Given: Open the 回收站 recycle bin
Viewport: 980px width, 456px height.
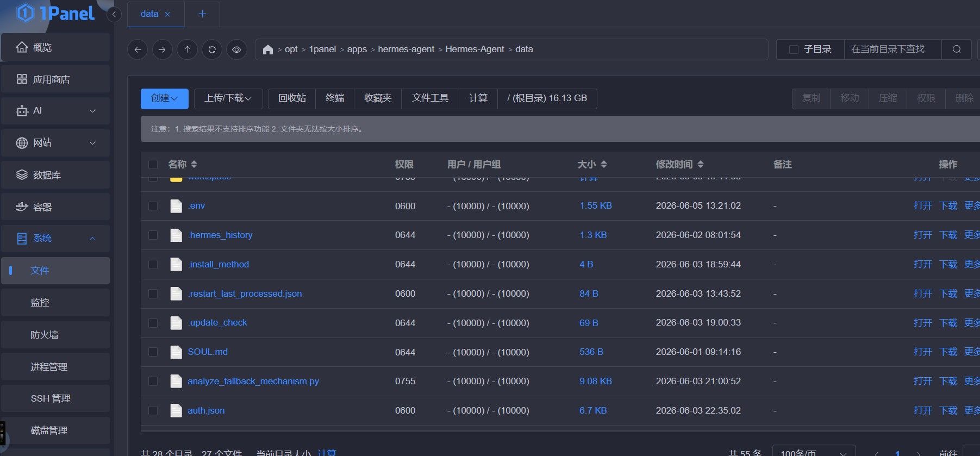Looking at the screenshot, I should click(x=292, y=98).
